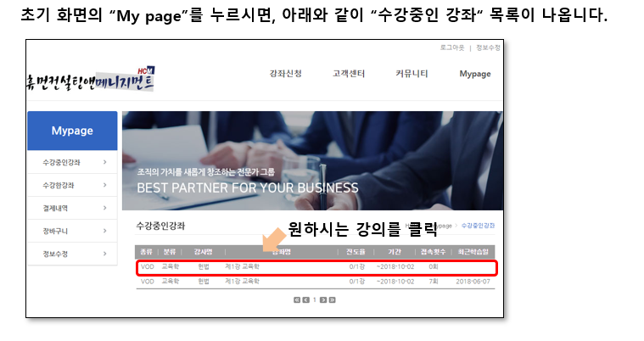Open 장바구니 in the Mypage sidebar
The height and width of the screenshot is (341, 644).
71,230
